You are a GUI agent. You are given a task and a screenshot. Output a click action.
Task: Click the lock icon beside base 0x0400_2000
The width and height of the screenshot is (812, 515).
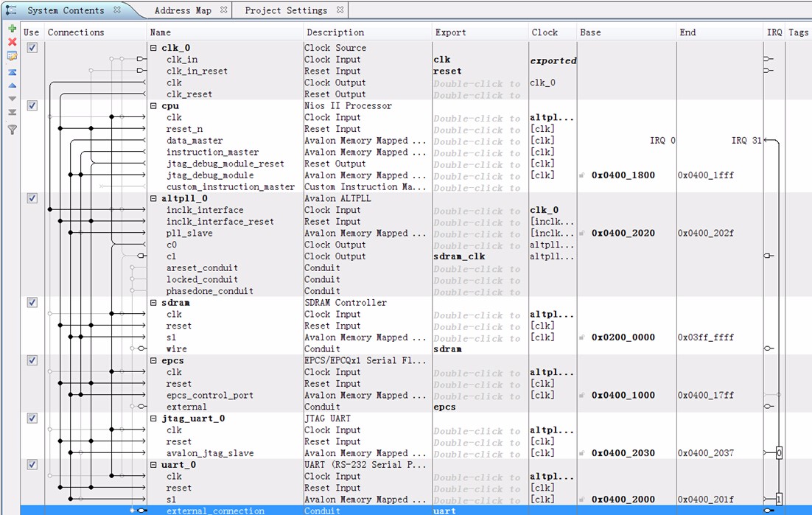point(582,500)
